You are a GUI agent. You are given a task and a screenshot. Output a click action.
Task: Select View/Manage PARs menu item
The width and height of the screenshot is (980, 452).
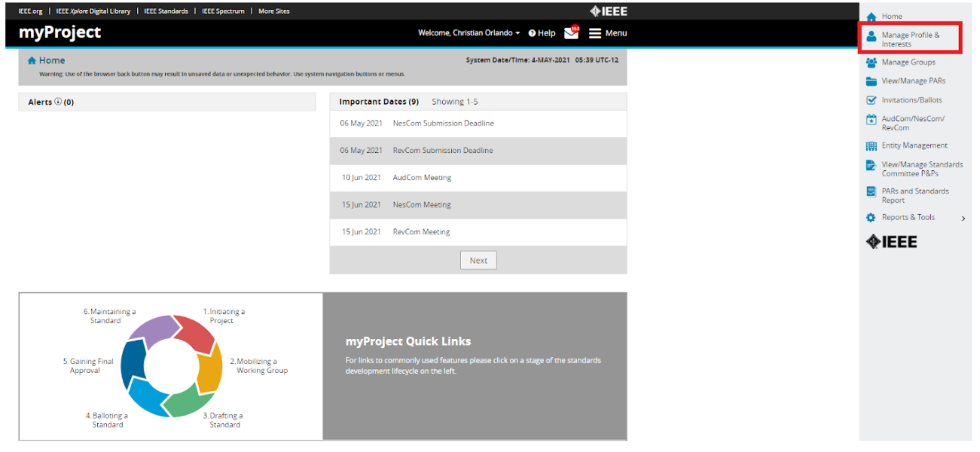(x=914, y=81)
